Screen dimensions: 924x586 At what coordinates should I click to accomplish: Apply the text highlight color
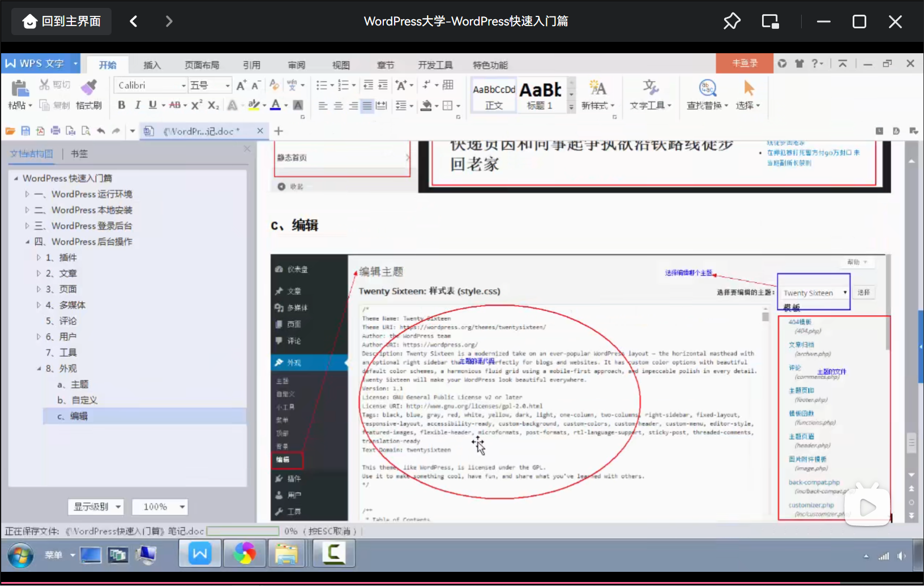click(x=254, y=105)
